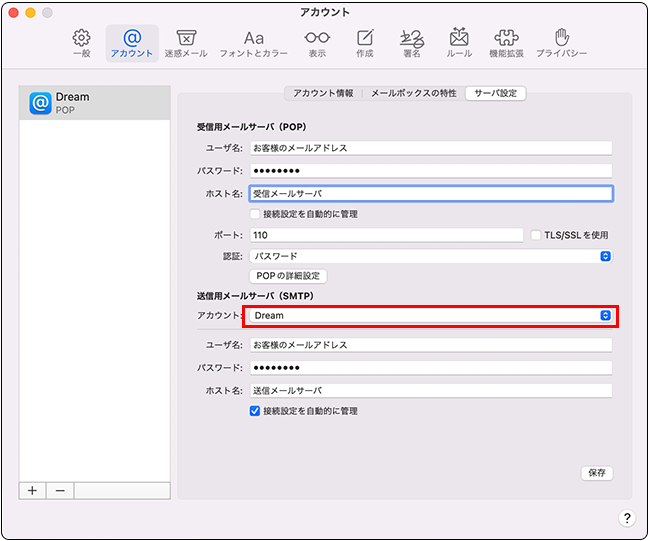Uncheck automatic connection settings for SMTP server
This screenshot has width=650, height=541.
(x=255, y=411)
